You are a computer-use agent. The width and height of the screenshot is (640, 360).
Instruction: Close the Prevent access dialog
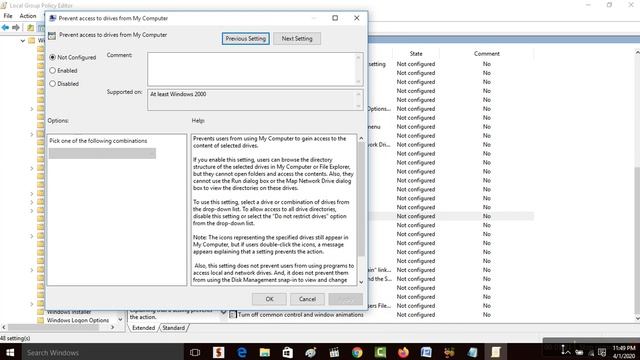coord(357,18)
